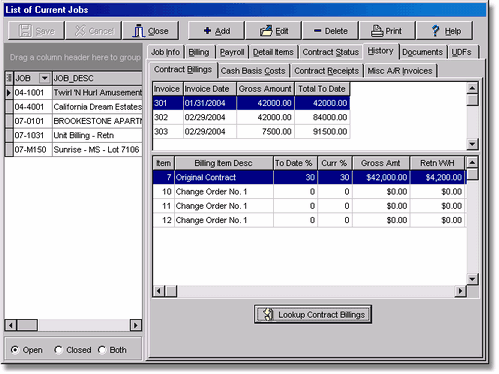The width and height of the screenshot is (499, 374).
Task: Open the Contract Receipts sub-tab
Action: [326, 71]
